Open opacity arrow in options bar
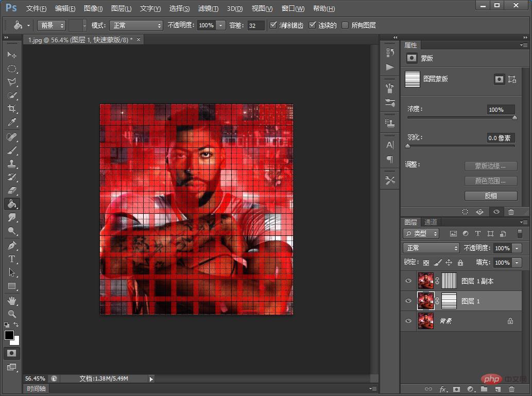Image resolution: width=532 pixels, height=396 pixels. [221, 25]
